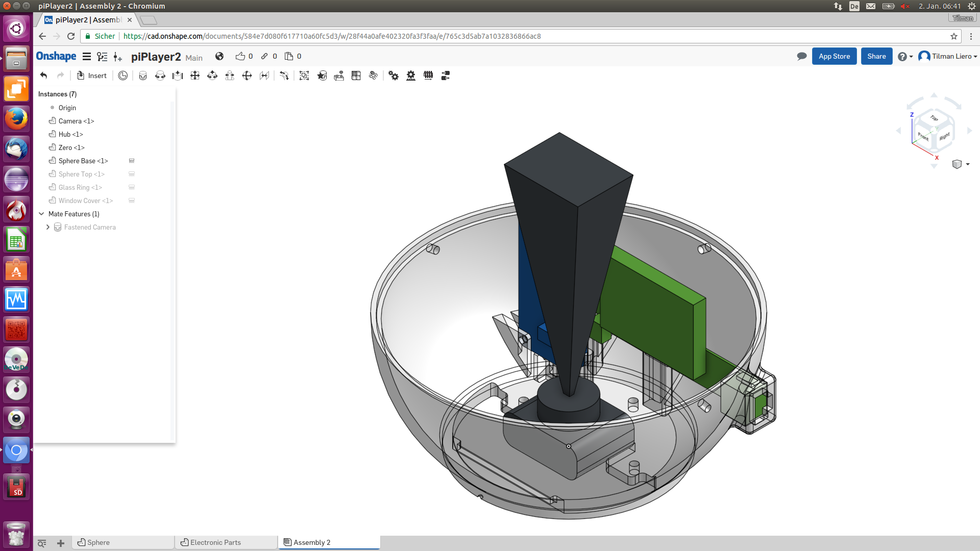
Task: Click the globe public document icon
Action: 219,56
